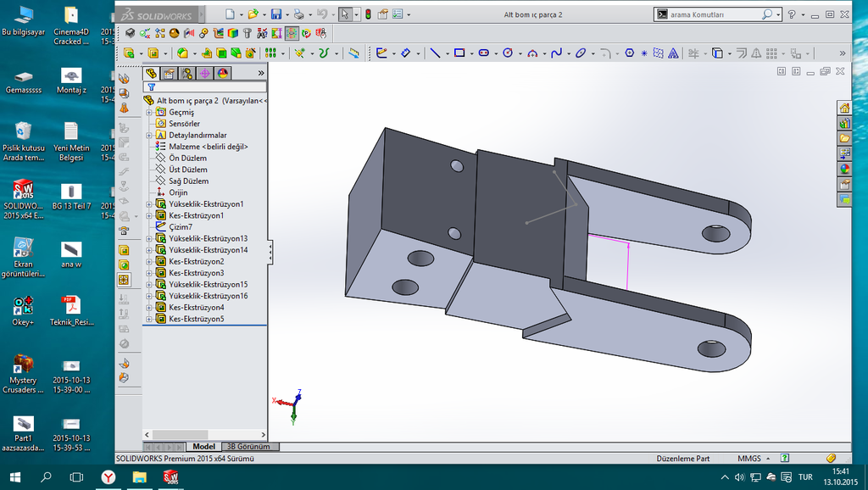Switch to the Model tab
The image size is (868, 490).
click(203, 447)
